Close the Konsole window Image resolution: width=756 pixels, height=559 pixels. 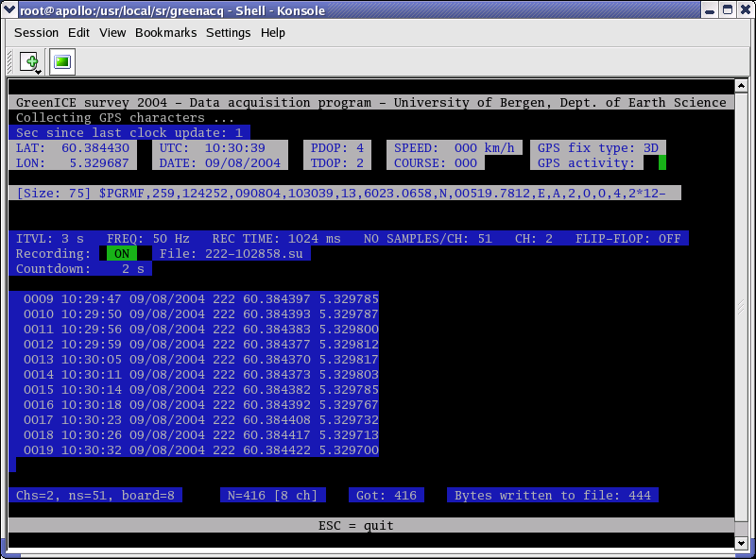(x=745, y=10)
